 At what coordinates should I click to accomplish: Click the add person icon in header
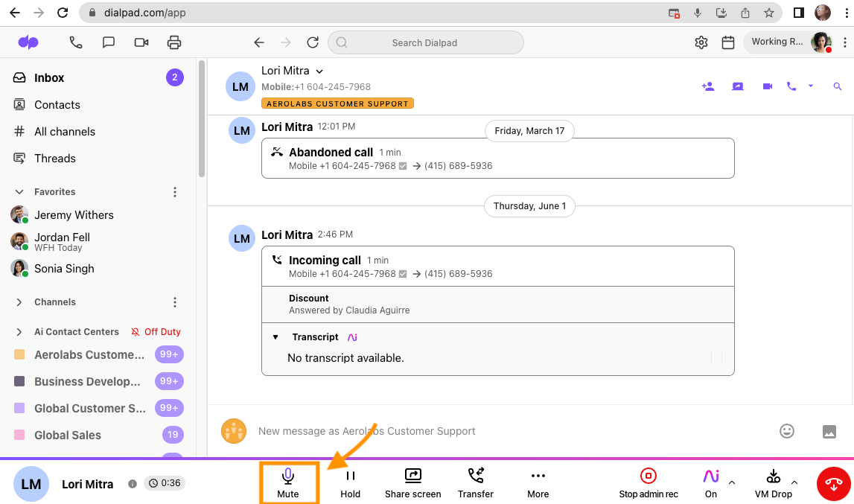point(708,86)
